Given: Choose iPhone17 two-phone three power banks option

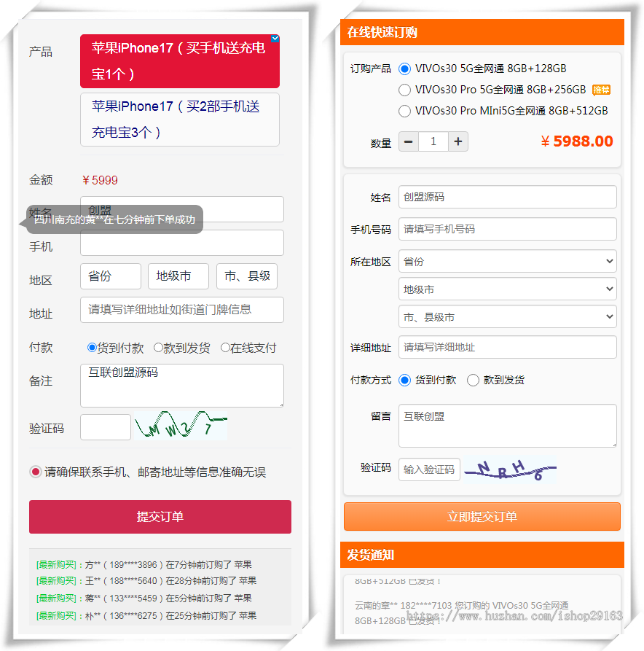Looking at the screenshot, I should tap(180, 120).
